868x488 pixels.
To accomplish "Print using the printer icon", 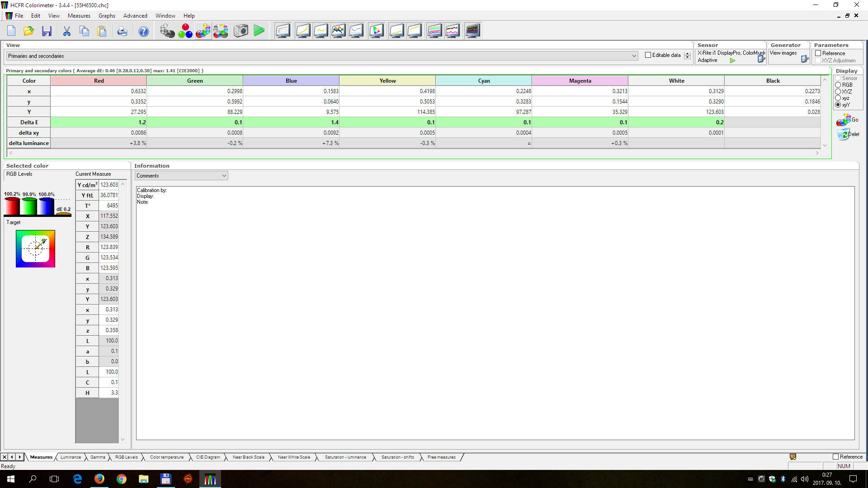I will pyautogui.click(x=122, y=31).
